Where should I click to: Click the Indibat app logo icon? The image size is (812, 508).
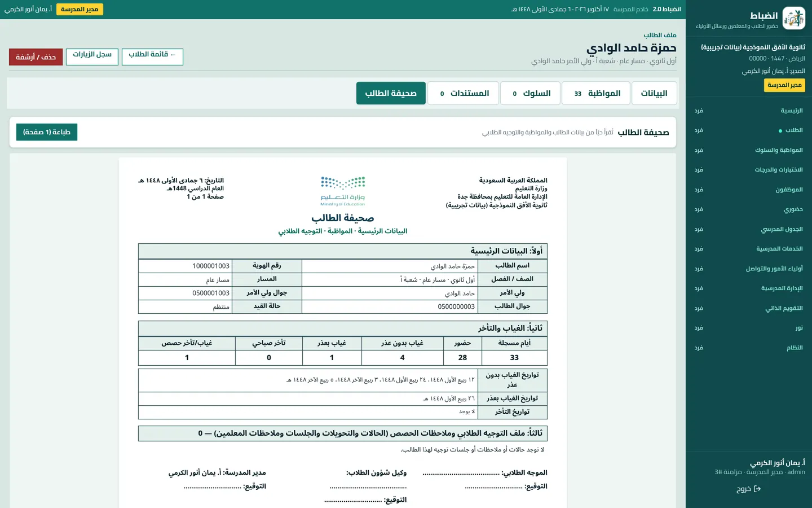click(x=794, y=18)
